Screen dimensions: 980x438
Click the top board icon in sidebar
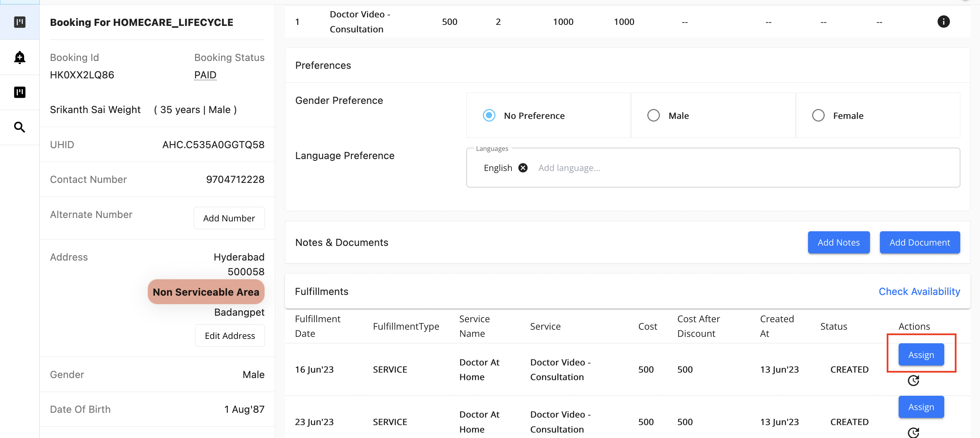(x=19, y=22)
